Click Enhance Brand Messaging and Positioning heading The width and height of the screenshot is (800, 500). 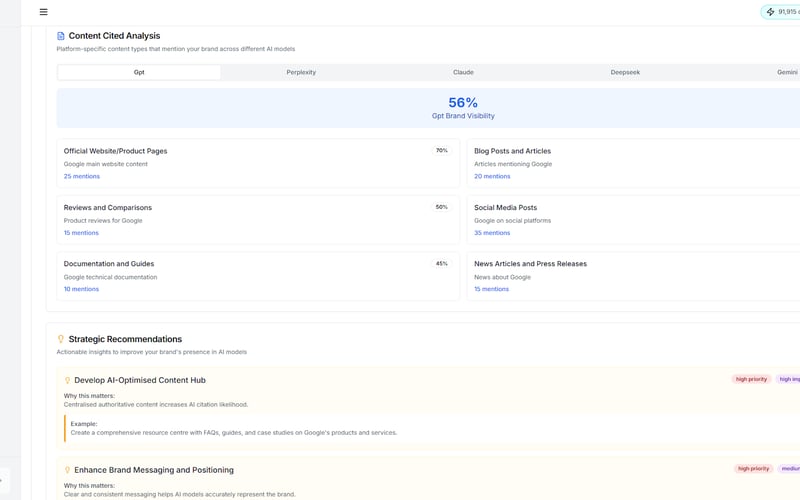pos(154,470)
